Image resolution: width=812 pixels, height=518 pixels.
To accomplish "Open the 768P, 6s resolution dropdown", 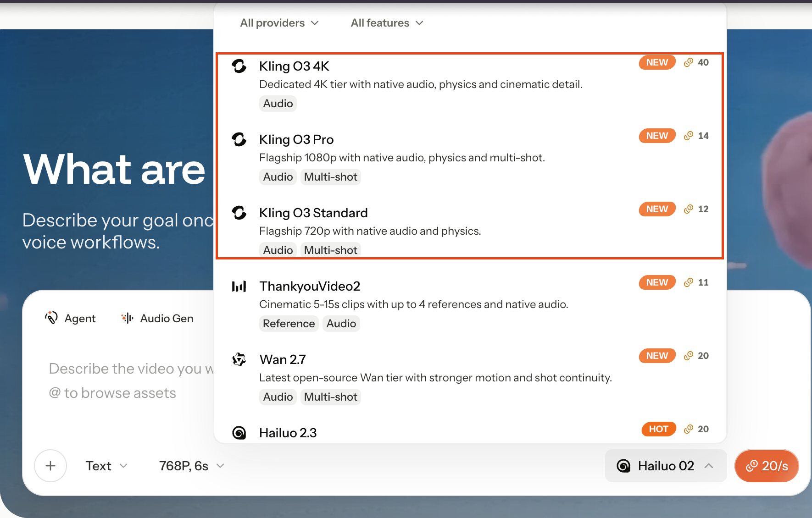I will click(x=192, y=466).
